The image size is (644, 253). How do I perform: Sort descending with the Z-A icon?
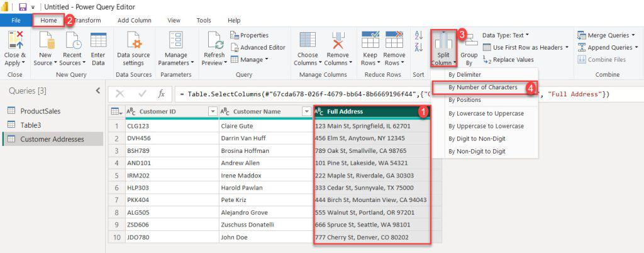click(418, 47)
